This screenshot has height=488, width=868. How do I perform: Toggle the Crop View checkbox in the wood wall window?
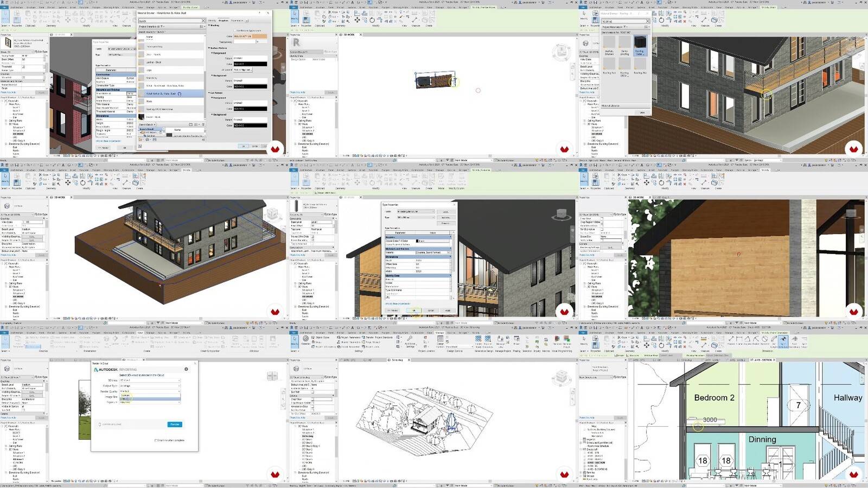coord(602,218)
